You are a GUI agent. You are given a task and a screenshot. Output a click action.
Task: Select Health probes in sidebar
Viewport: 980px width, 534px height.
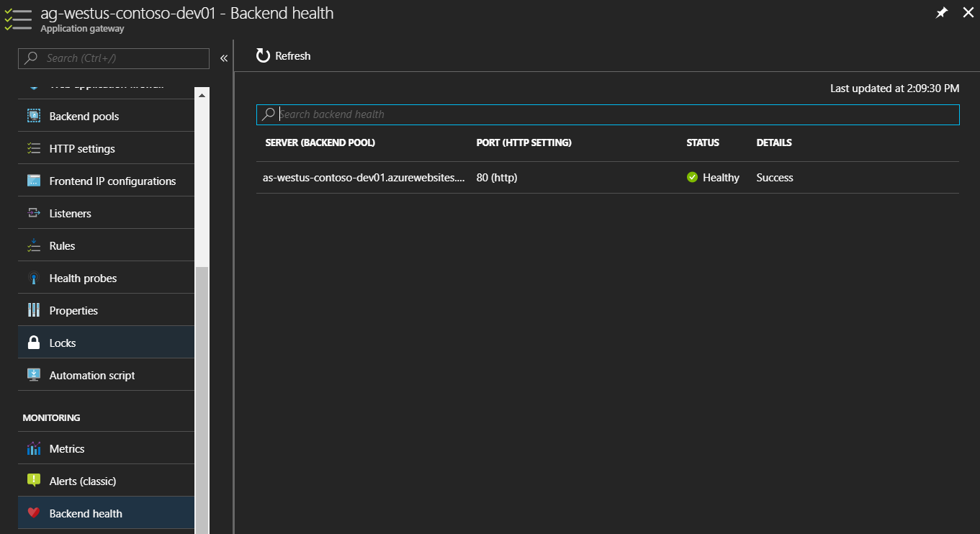click(107, 278)
